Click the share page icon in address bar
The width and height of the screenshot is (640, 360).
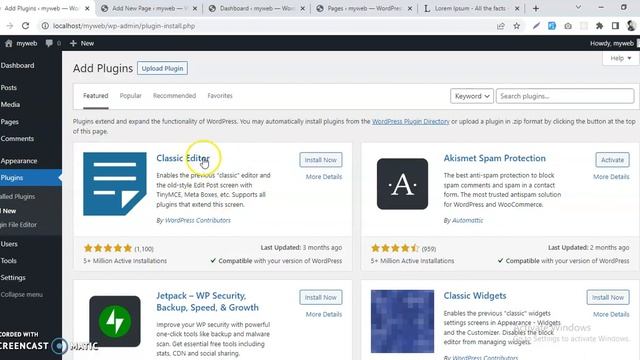(x=500, y=26)
